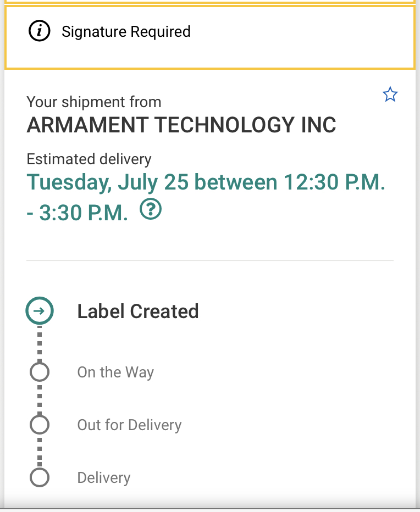Select the Out for Delivery step circle
Viewport: 420px width, 512px height.
coord(39,425)
